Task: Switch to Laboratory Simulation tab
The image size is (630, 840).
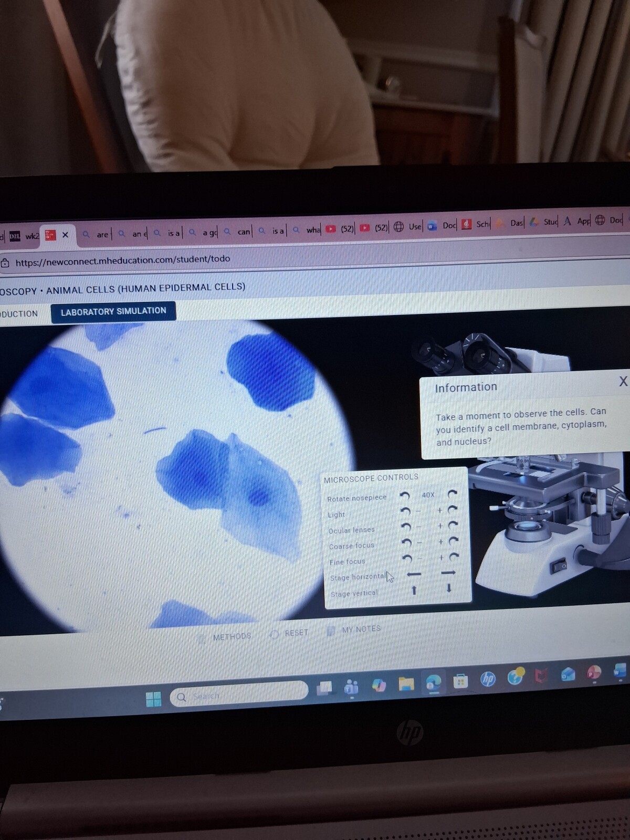Action: pyautogui.click(x=113, y=311)
